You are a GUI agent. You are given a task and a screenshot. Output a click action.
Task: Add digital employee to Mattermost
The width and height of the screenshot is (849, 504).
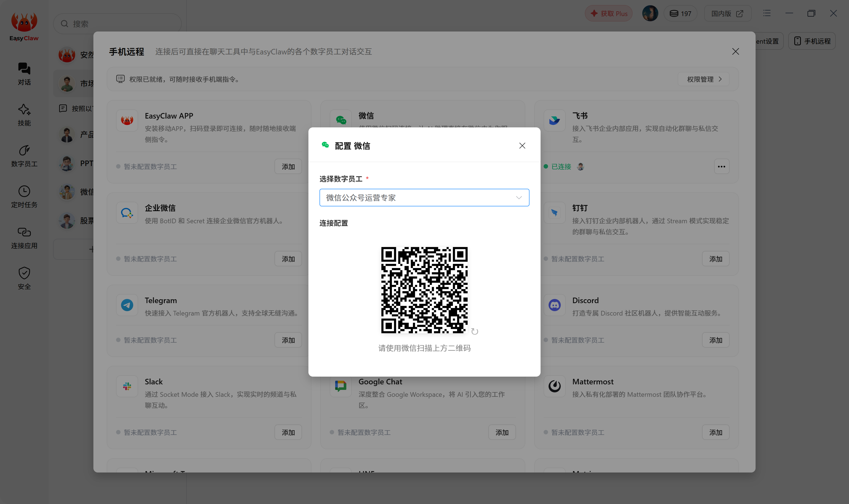tap(716, 432)
